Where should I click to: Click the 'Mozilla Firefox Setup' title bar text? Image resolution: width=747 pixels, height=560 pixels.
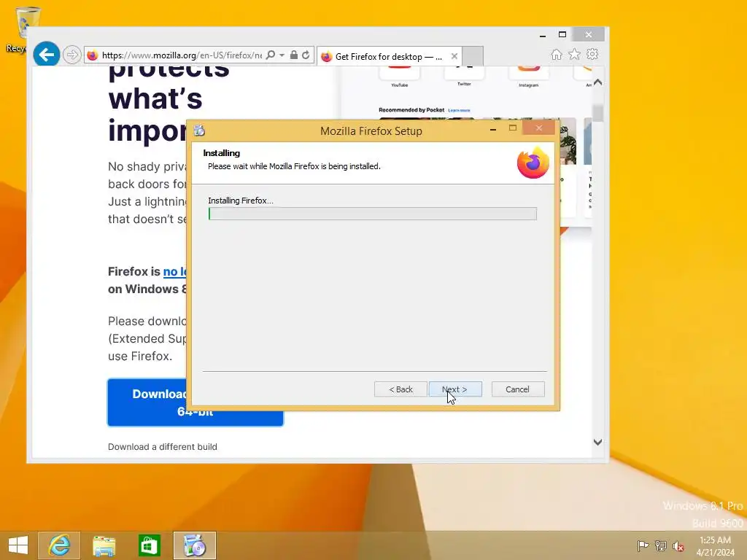click(x=371, y=131)
